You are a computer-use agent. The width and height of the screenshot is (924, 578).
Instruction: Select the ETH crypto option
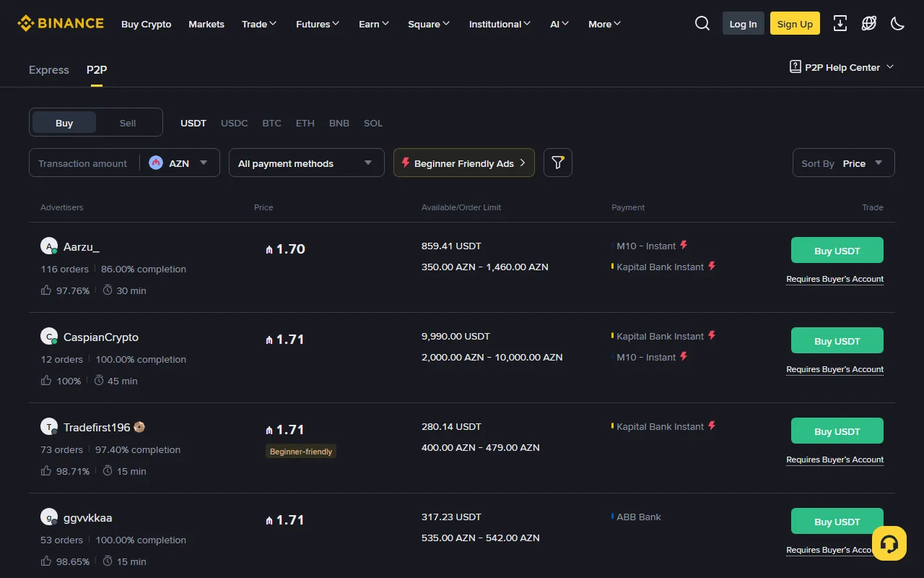(305, 123)
